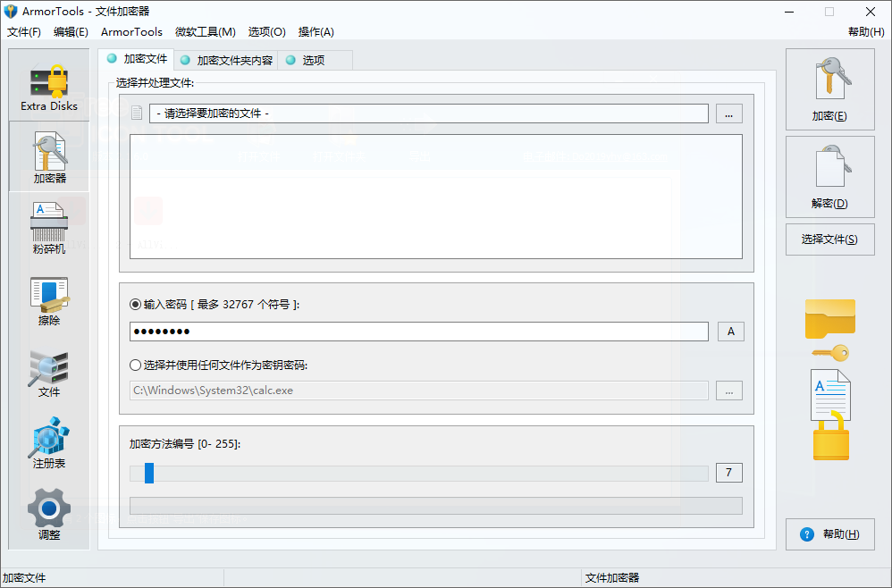Screen dimensions: 892x588
Task: Switch to the 粉碎机 (Shredder) tool
Action: [x=48, y=226]
